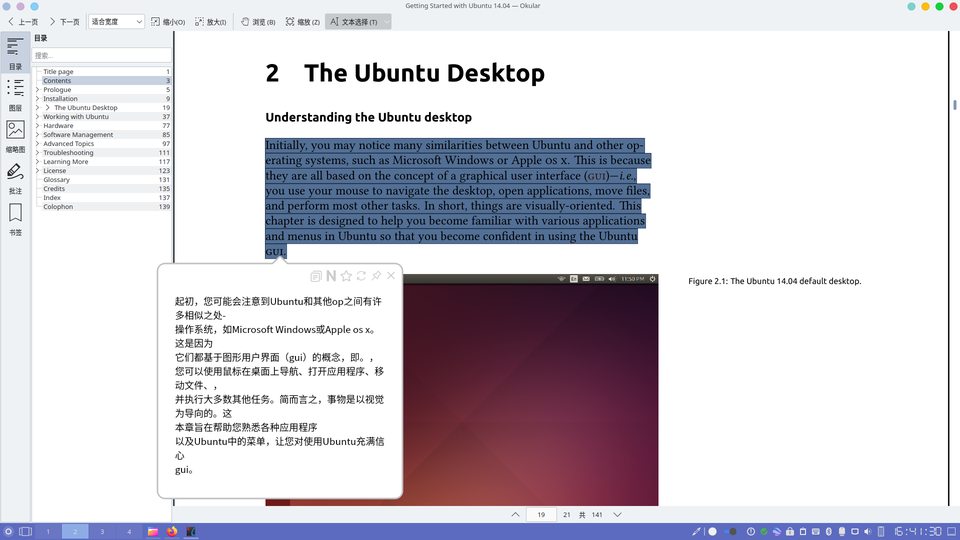Open the Bookmarks (书签) sidebar panel
Viewport: 960px width, 540px height.
pyautogui.click(x=15, y=219)
